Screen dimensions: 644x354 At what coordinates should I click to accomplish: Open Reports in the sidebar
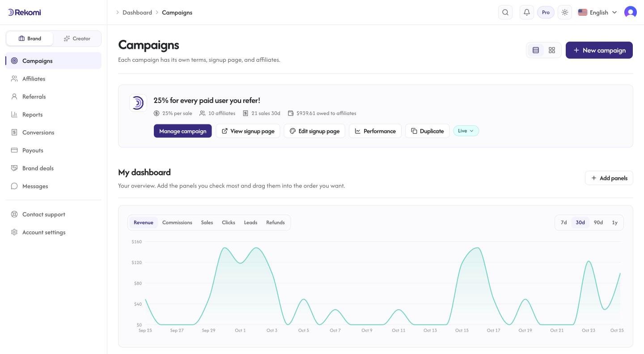click(x=54, y=115)
